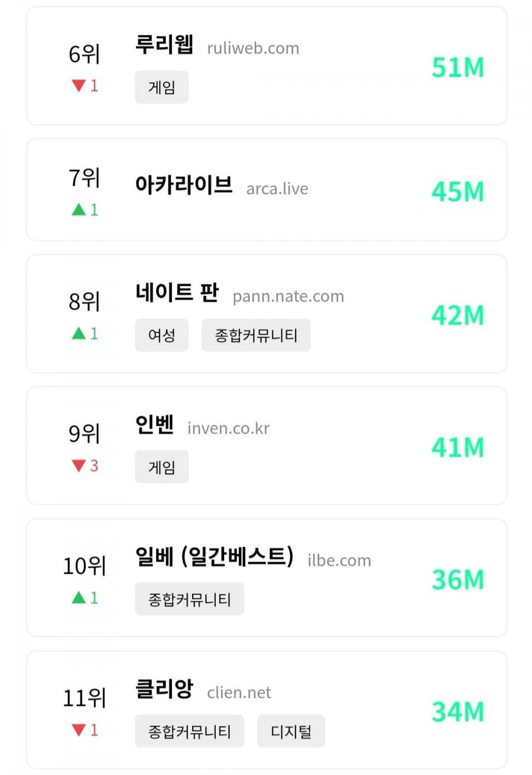This screenshot has height=775, width=532.
Task: Select the 종합커뮤니티 tag under 네이트 판
Action: (256, 335)
